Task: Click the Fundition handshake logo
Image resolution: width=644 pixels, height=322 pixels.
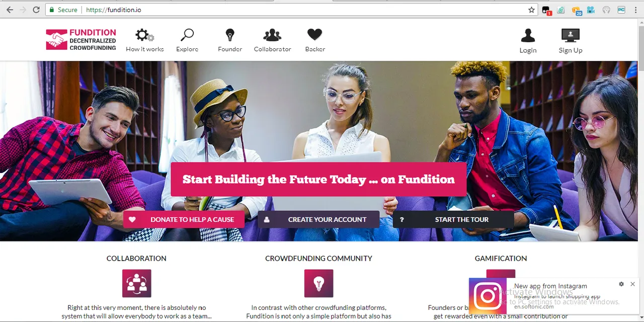Action: point(56,40)
